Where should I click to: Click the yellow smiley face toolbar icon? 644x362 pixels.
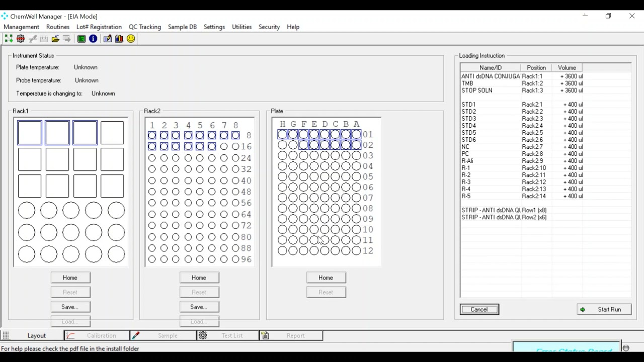coord(131,39)
